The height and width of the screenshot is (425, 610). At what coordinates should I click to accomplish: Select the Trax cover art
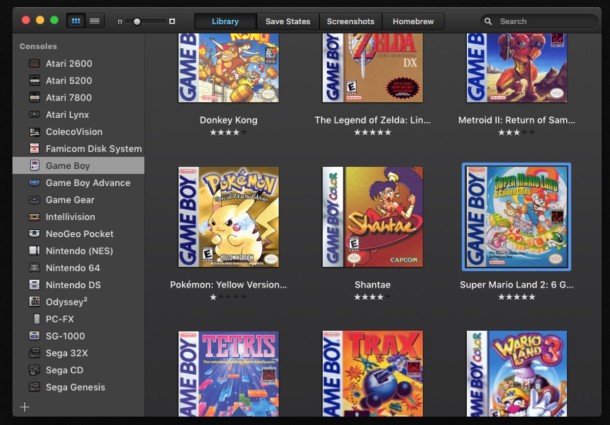(372, 374)
